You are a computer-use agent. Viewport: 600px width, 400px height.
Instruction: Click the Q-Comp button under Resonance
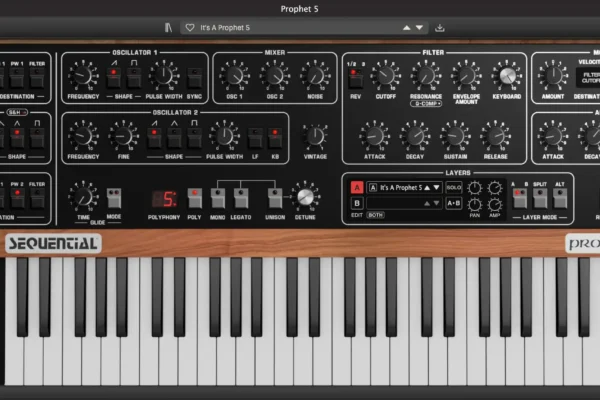click(426, 104)
